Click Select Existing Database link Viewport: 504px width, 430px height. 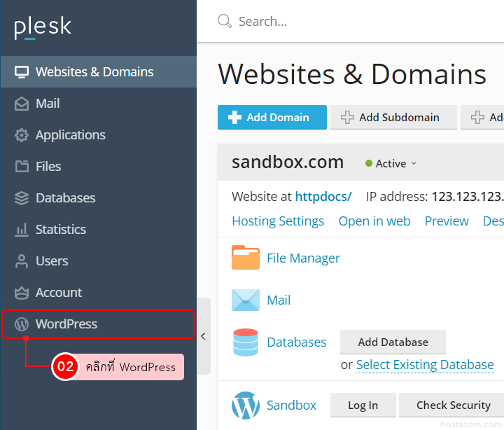point(425,365)
